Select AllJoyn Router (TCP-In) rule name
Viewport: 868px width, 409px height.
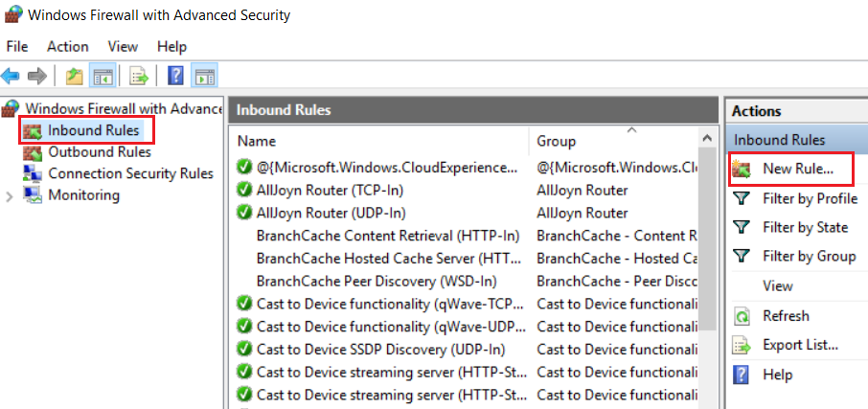click(330, 191)
